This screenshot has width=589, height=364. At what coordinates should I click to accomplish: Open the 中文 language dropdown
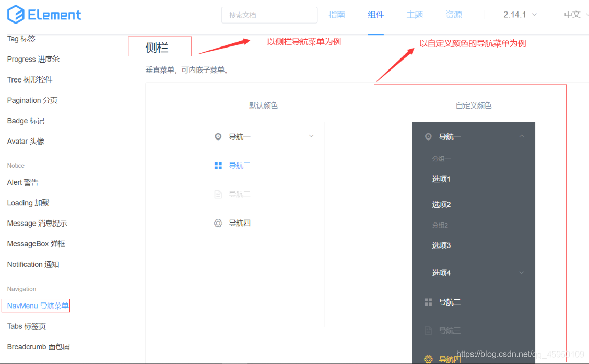573,15
